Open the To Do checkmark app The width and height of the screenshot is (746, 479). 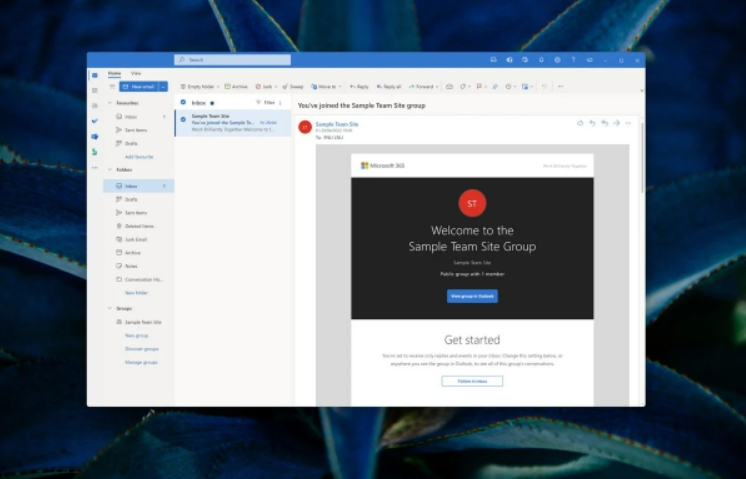pyautogui.click(x=95, y=121)
